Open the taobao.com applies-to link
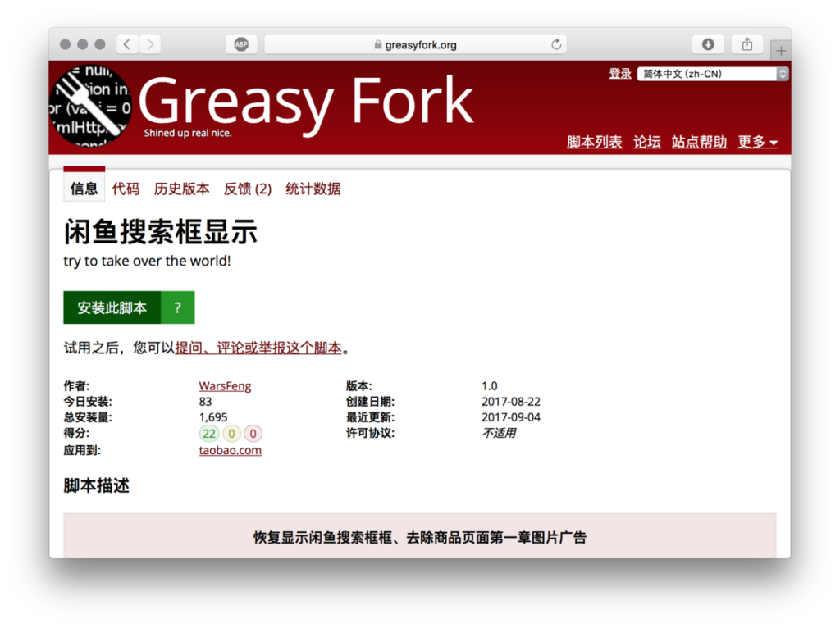Screen dimensions: 840x628 point(231,450)
